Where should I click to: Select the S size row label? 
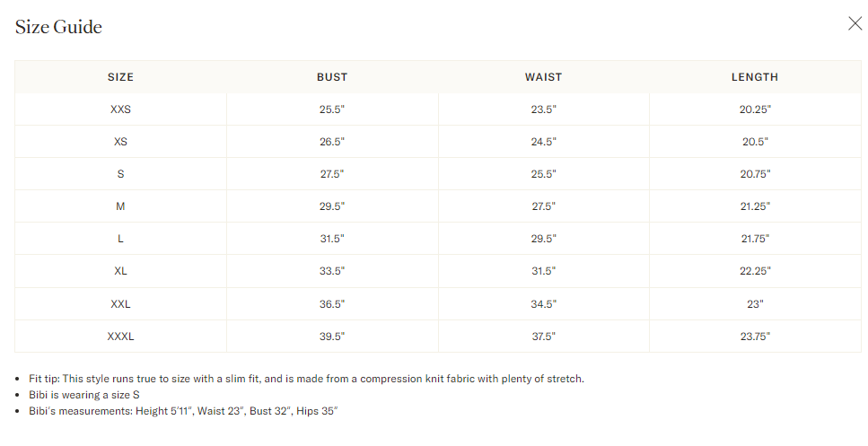point(120,174)
